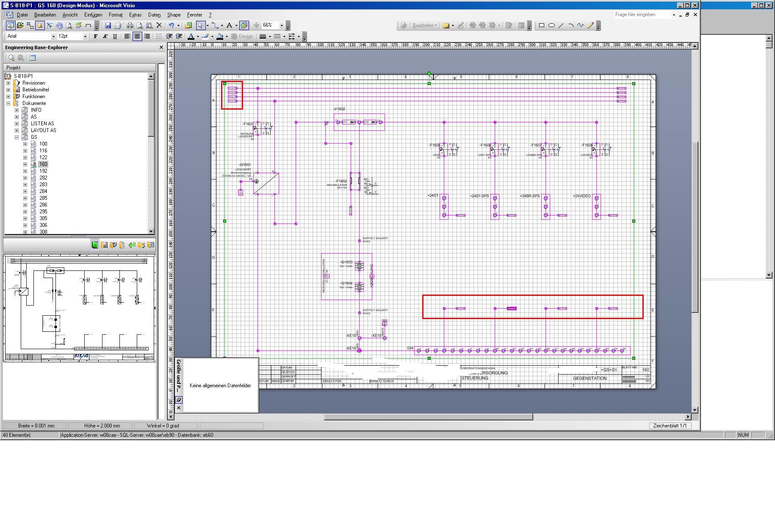Click the page overview thumbnail in the left panel

coord(80,308)
